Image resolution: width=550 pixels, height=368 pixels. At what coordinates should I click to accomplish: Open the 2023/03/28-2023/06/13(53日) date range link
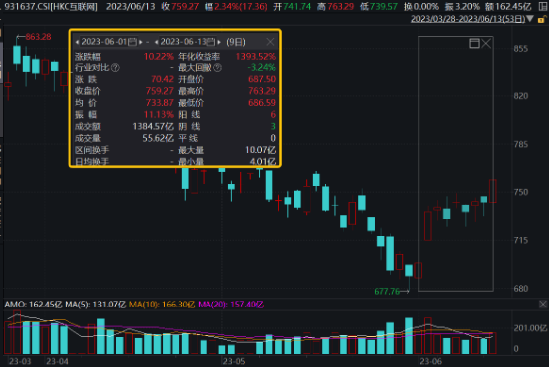point(468,19)
